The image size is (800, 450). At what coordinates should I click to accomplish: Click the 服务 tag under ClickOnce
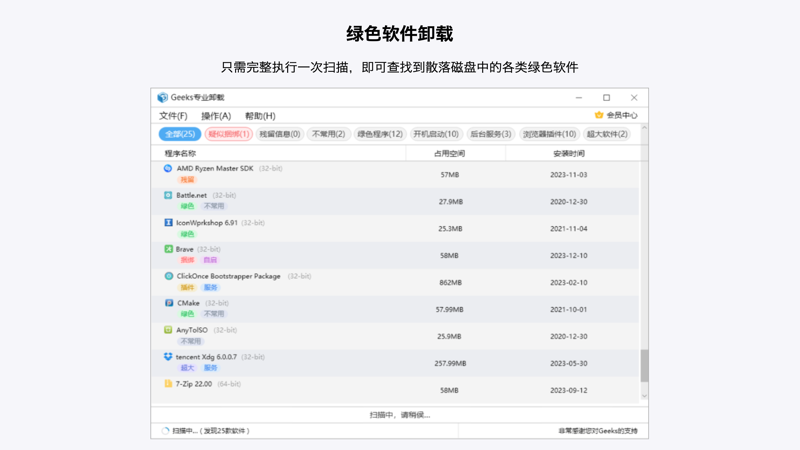(210, 288)
